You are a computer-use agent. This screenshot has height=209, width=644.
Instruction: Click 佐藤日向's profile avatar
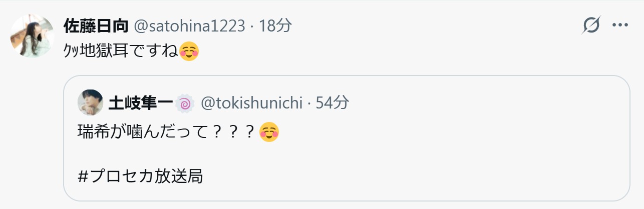point(33,36)
